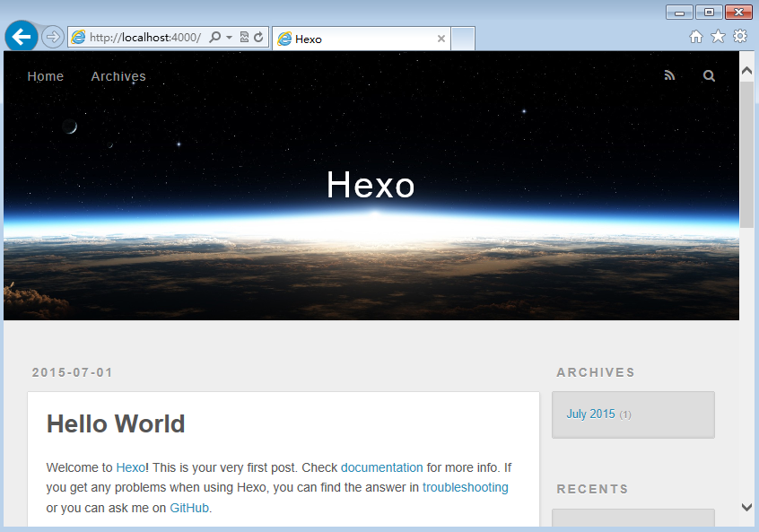Click the ARCHIVES widget heading
Screen dimensions: 759x532
click(x=596, y=372)
